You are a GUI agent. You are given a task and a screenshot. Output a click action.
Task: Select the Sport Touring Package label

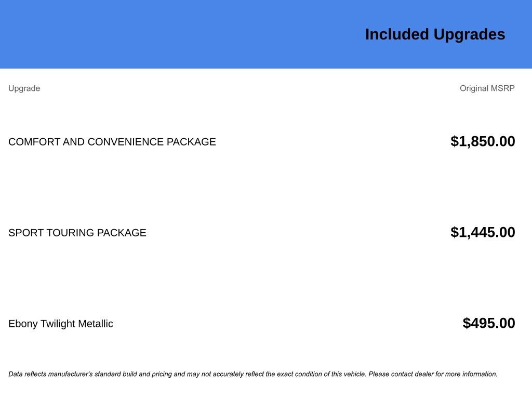pyautogui.click(x=77, y=233)
